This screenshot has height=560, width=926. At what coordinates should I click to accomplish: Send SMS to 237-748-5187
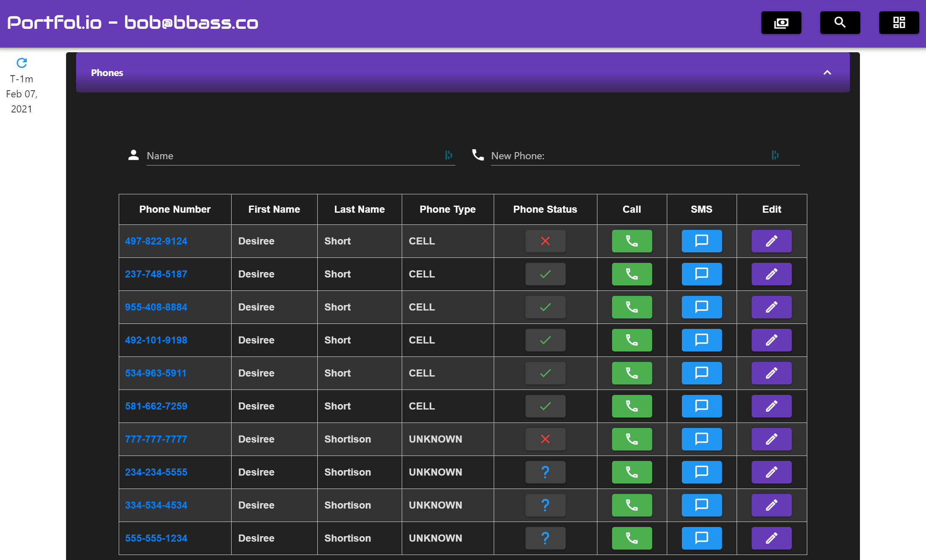[x=702, y=274]
